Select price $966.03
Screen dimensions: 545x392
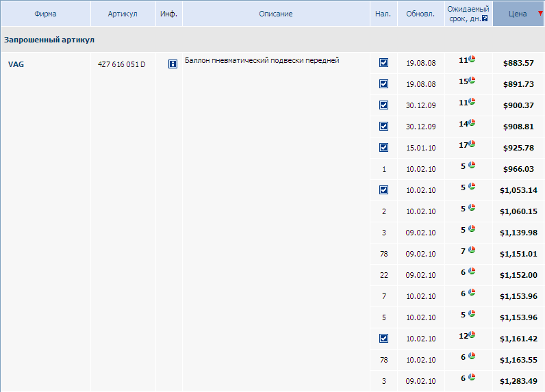coord(518,169)
